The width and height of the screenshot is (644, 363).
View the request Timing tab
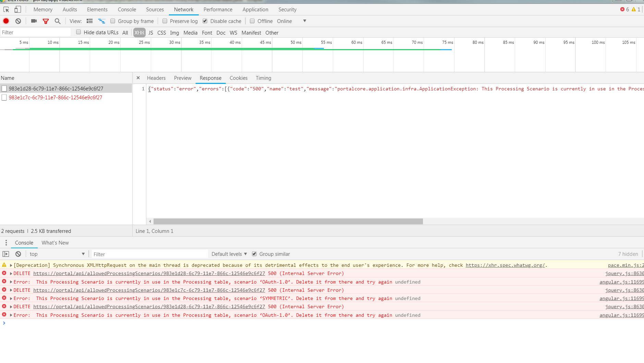(264, 78)
